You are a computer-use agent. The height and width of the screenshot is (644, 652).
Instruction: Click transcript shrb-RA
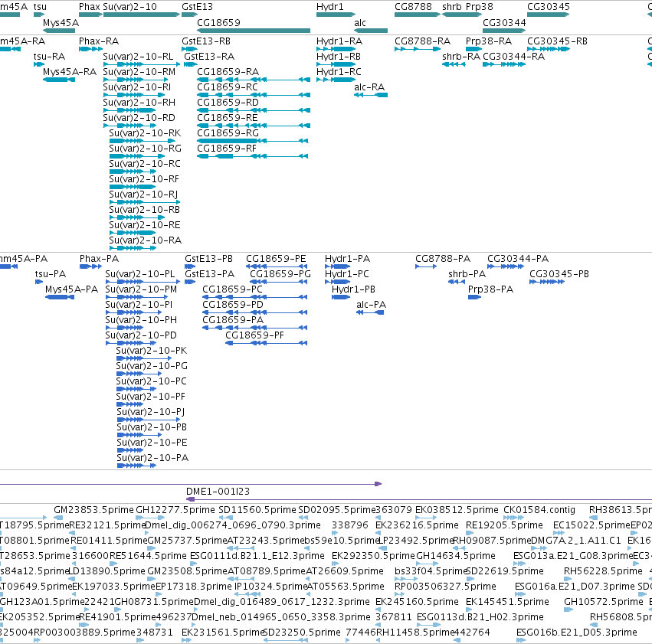pos(461,57)
